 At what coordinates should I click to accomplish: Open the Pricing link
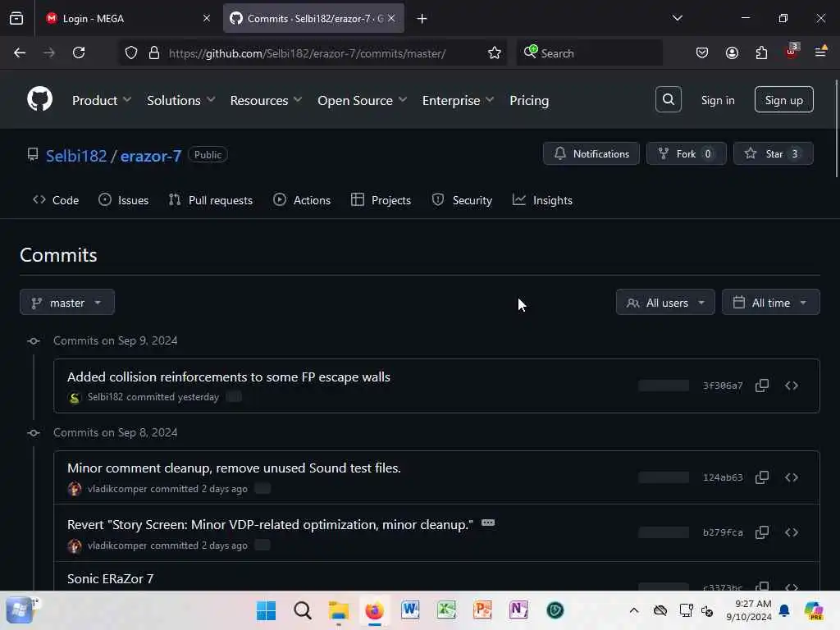click(x=529, y=100)
